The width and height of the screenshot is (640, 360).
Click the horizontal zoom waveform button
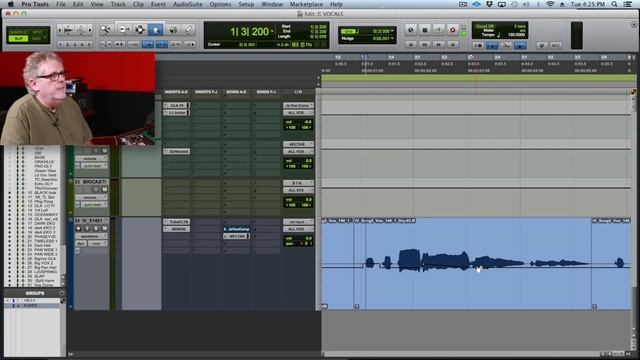point(69,30)
